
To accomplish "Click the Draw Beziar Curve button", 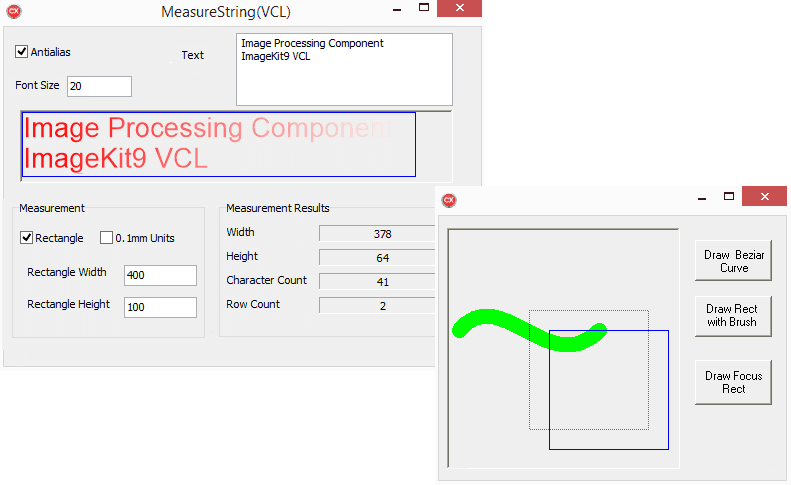I will tap(733, 261).
